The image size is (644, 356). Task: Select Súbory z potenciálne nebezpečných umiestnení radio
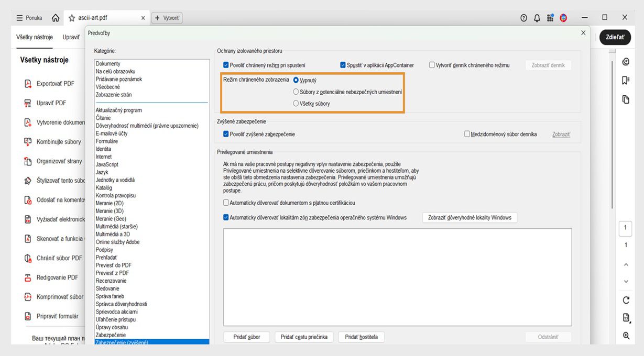pos(296,92)
